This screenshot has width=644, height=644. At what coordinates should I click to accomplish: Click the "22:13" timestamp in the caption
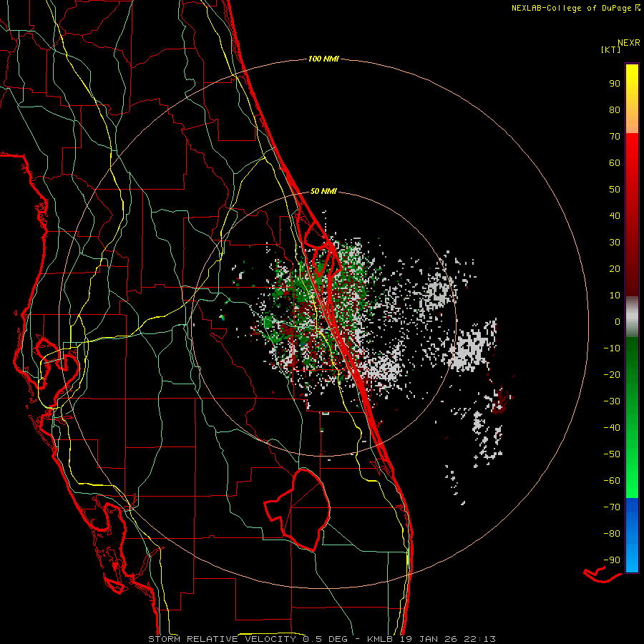click(x=479, y=639)
